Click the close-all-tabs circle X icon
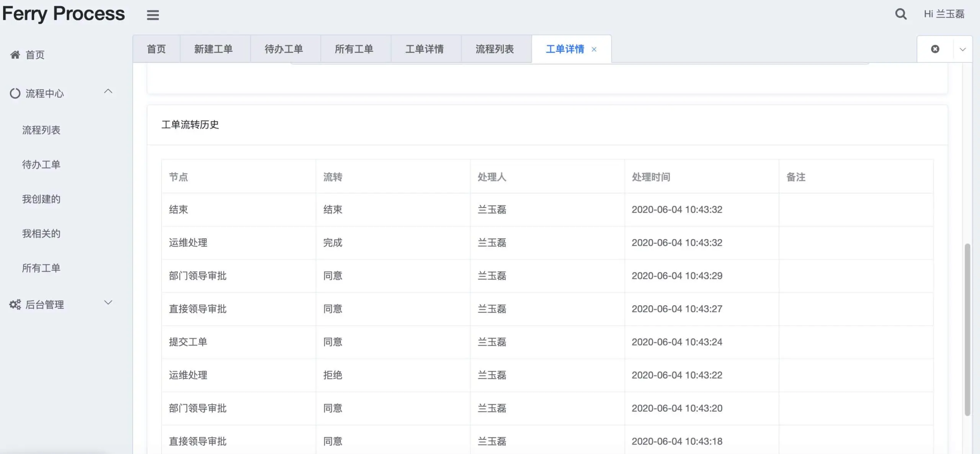This screenshot has height=454, width=980. pyautogui.click(x=935, y=49)
